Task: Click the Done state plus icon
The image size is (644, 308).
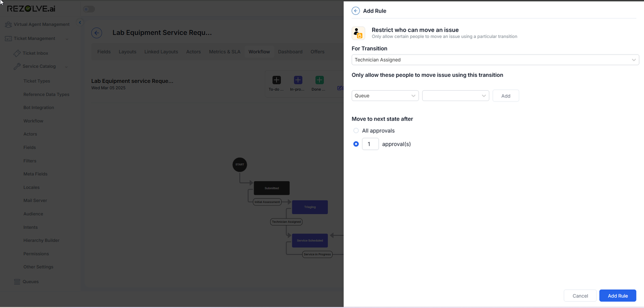Action: pyautogui.click(x=319, y=80)
